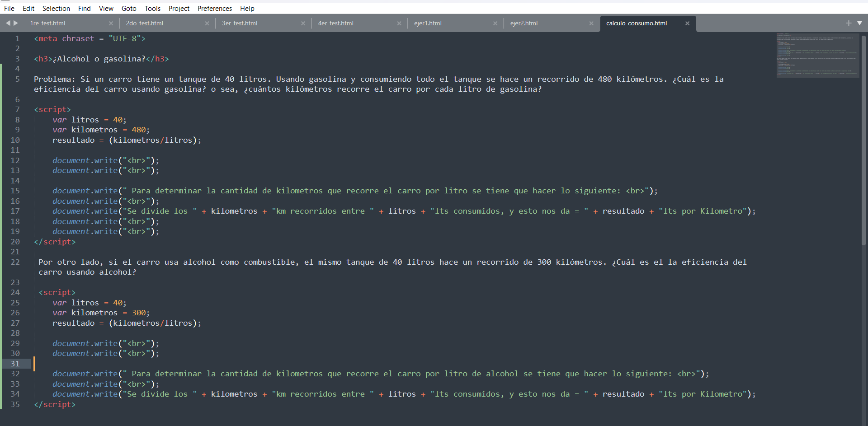Close the calculo_consumo.html tab
Screen dimensions: 868x426
(x=687, y=23)
